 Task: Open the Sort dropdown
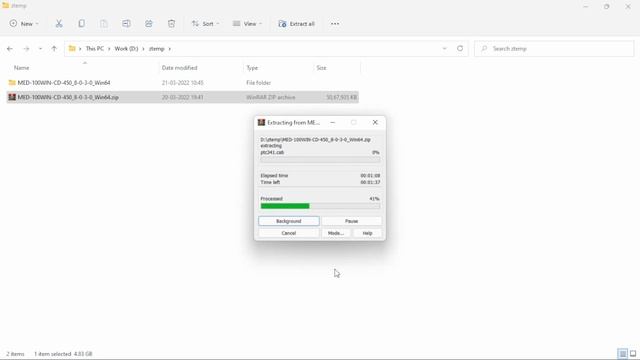coord(205,24)
